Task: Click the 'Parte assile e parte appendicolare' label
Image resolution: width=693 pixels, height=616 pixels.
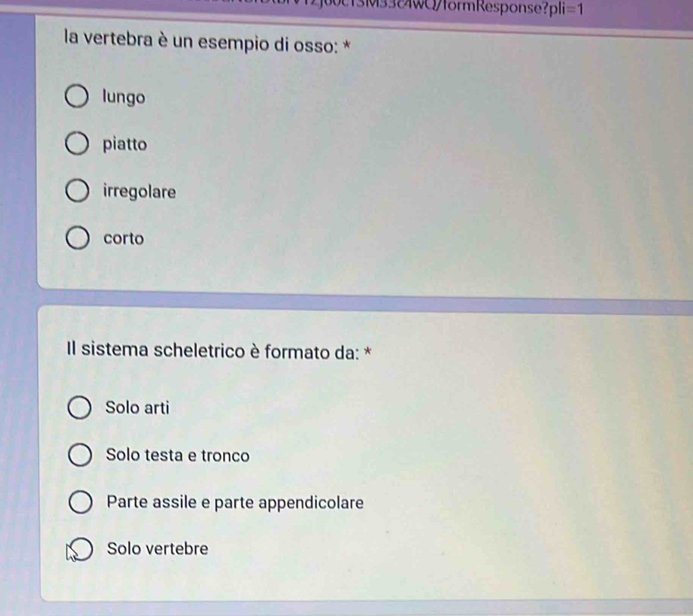Action: coord(235,502)
